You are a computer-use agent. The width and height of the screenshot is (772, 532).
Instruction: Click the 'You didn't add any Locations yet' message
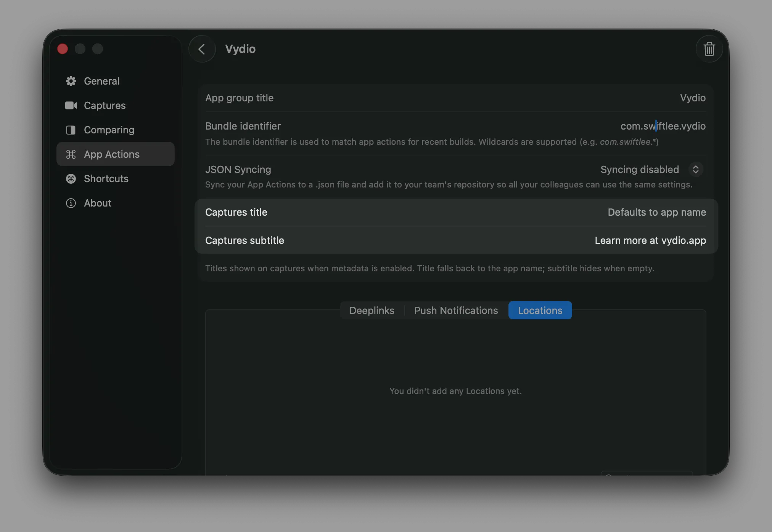[455, 391]
